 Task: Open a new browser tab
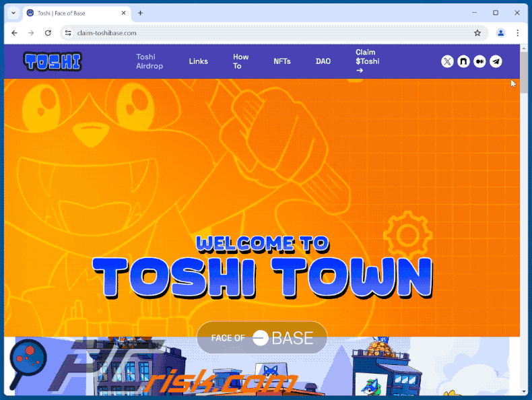(x=140, y=13)
